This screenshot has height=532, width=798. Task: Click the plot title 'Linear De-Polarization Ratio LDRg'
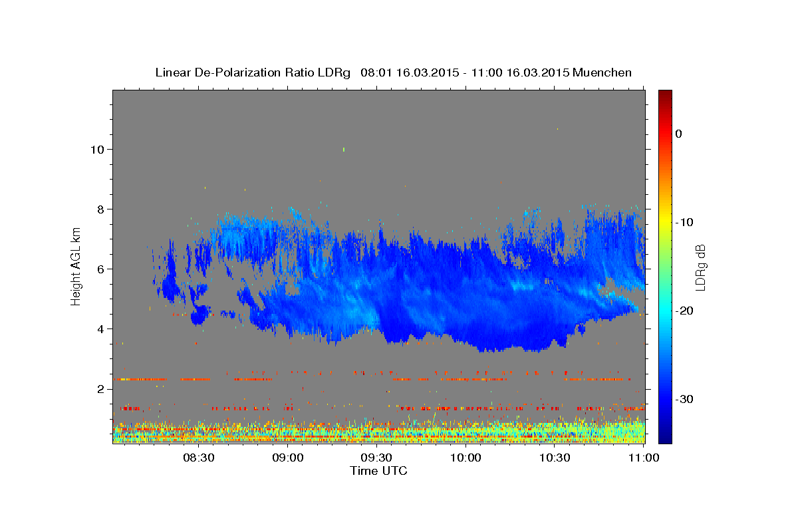click(252, 72)
